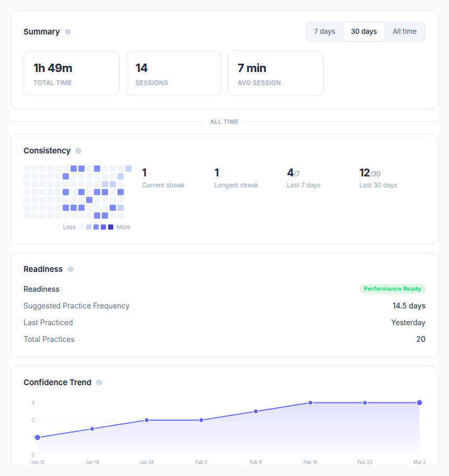Select the Sessions stat card
The height and width of the screenshot is (476, 449).
point(173,73)
